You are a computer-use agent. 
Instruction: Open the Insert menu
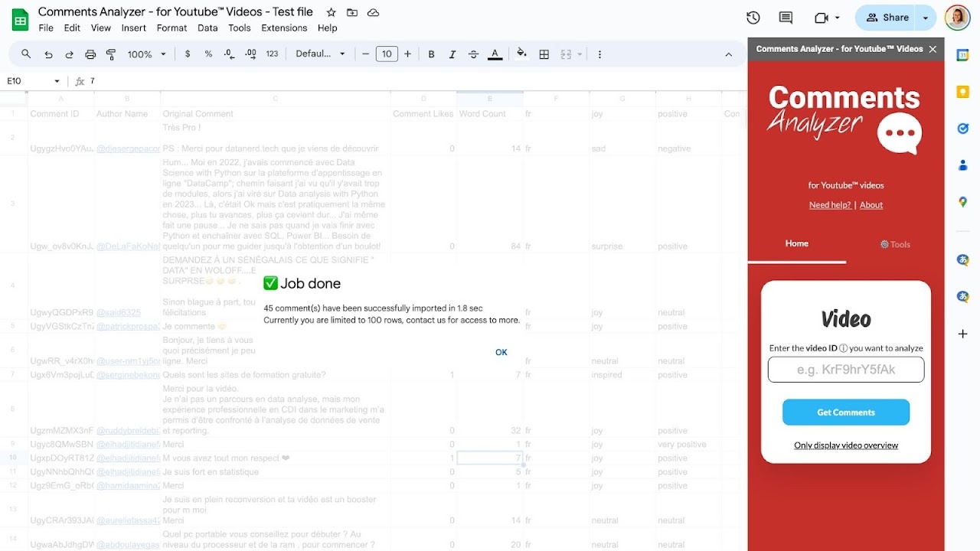tap(133, 28)
